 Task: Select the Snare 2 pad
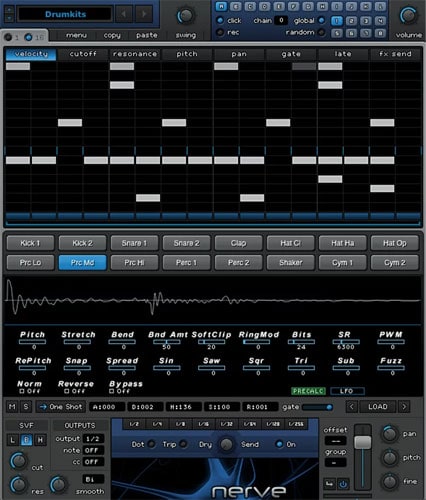point(186,243)
